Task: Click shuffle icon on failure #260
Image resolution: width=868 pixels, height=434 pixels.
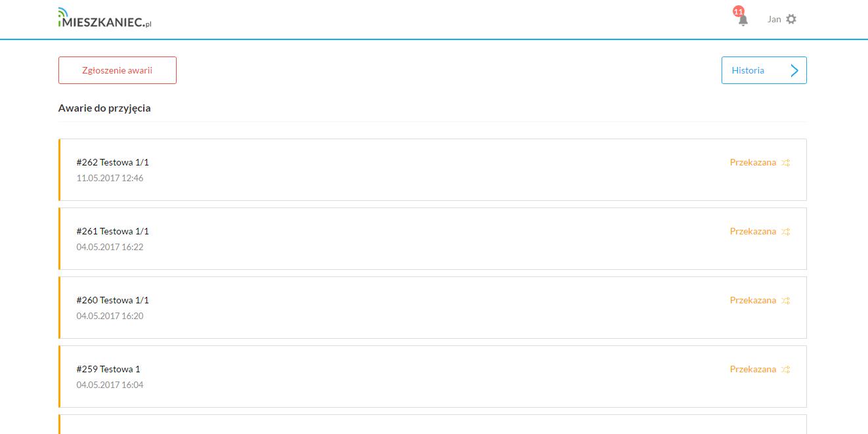Action: 786,301
